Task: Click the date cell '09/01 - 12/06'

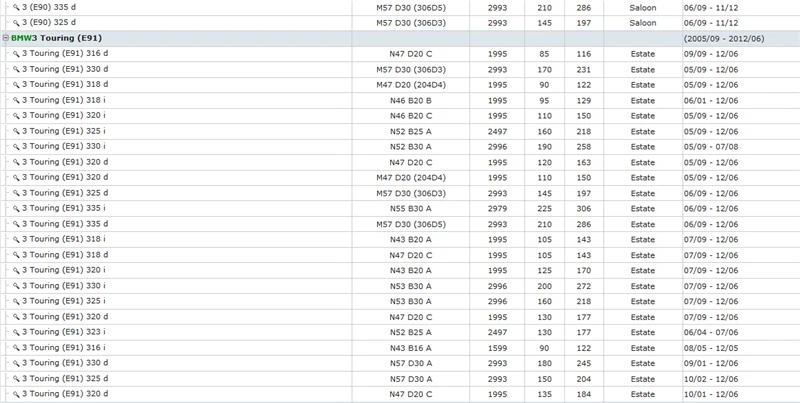Action: click(711, 363)
